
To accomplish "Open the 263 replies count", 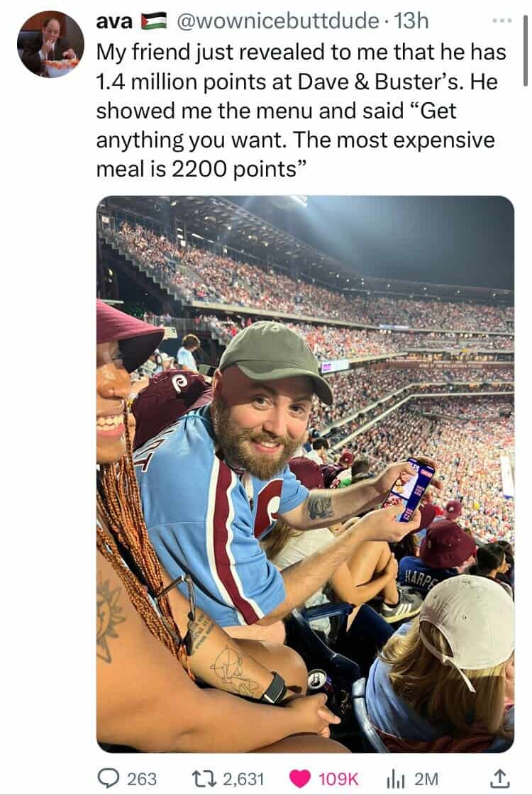I will tap(141, 779).
